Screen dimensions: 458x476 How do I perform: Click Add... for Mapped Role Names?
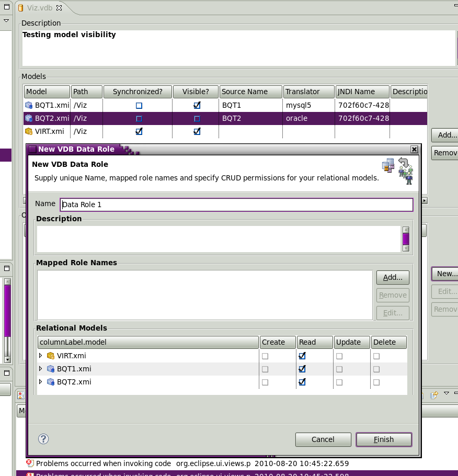393,277
